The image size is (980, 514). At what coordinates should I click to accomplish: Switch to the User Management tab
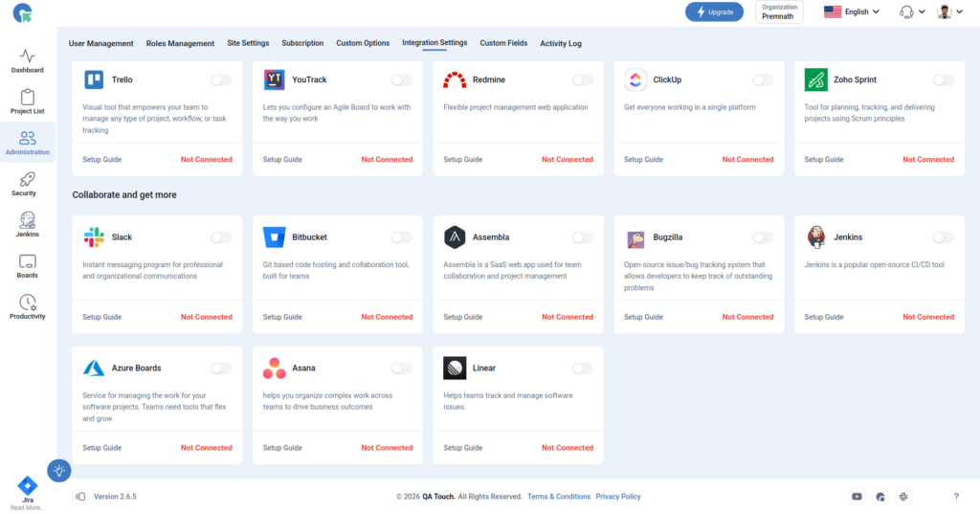pyautogui.click(x=100, y=44)
